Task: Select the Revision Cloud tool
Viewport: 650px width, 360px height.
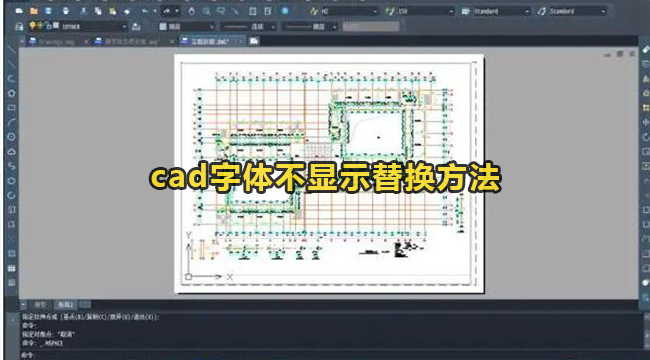Action: point(12,151)
